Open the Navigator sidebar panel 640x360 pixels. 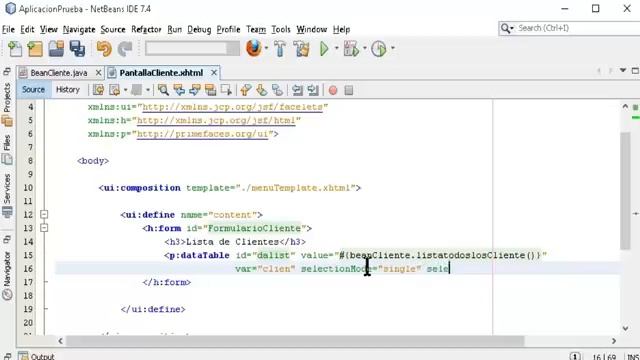[7, 276]
